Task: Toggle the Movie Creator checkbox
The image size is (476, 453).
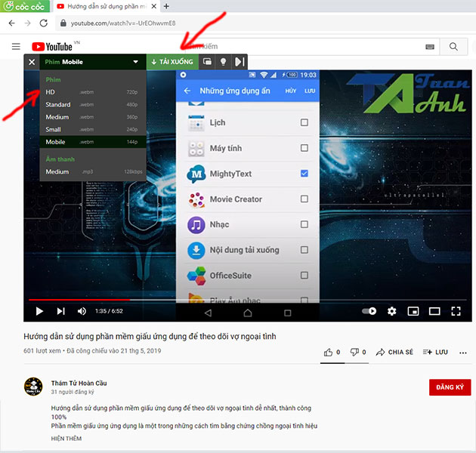Action: click(304, 199)
